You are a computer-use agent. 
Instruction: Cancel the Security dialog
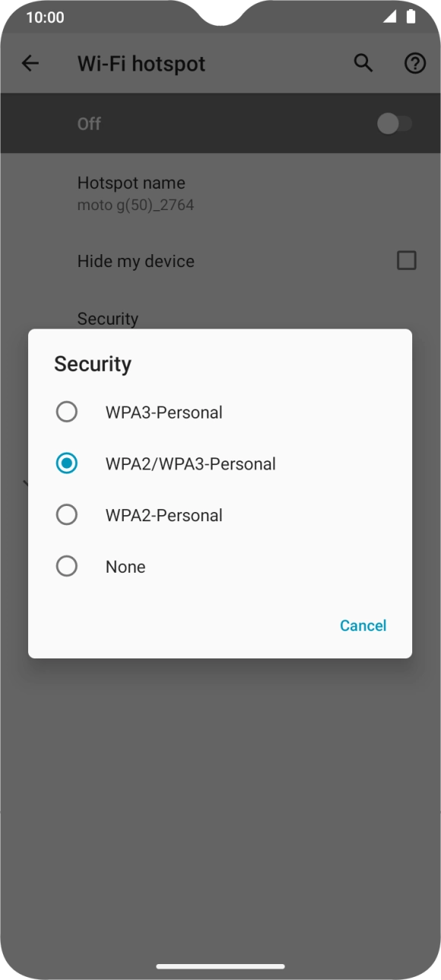pyautogui.click(x=363, y=625)
